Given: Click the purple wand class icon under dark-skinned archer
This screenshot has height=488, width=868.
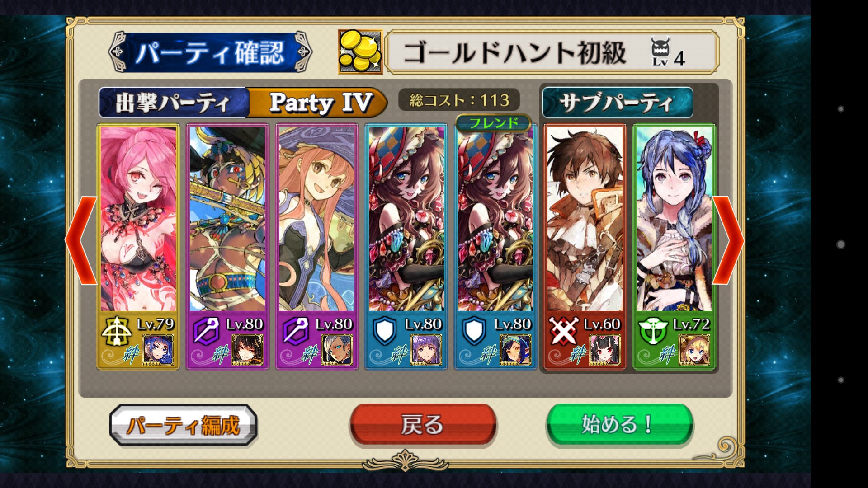Looking at the screenshot, I should pos(206,331).
